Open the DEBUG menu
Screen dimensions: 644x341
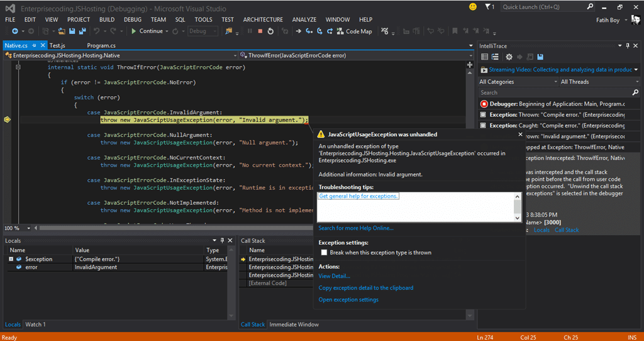[x=133, y=19]
